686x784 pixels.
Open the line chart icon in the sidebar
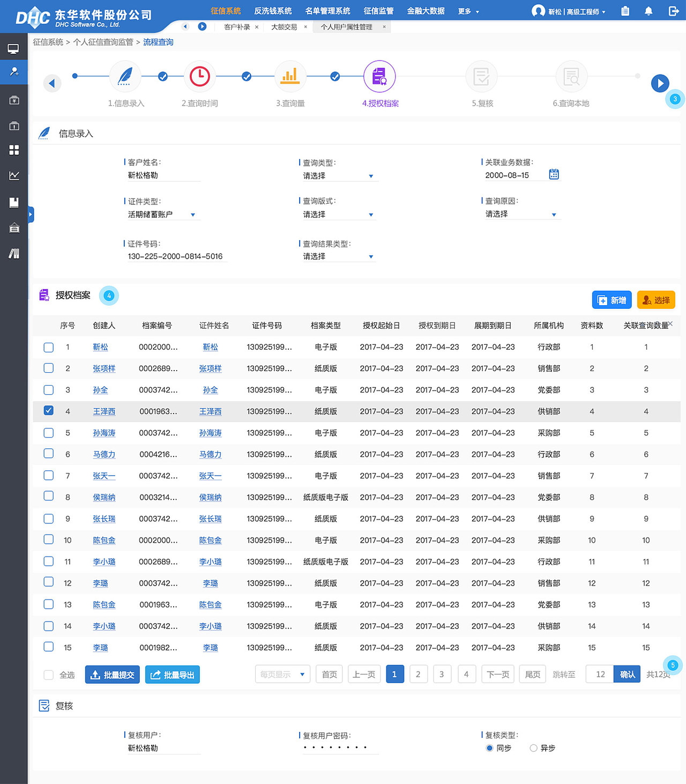(13, 176)
